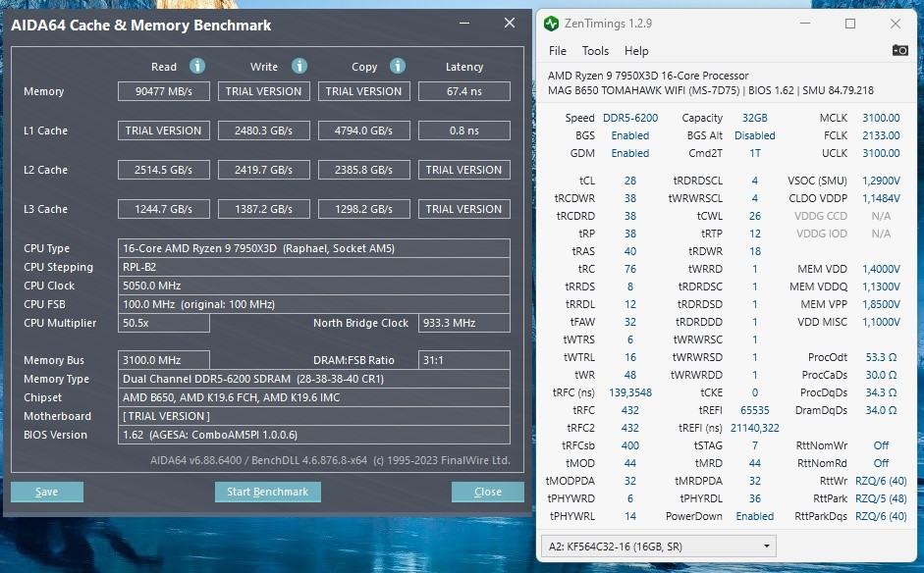
Task: Click the RttPark RZQ/5 (48) value
Action: coord(881,498)
